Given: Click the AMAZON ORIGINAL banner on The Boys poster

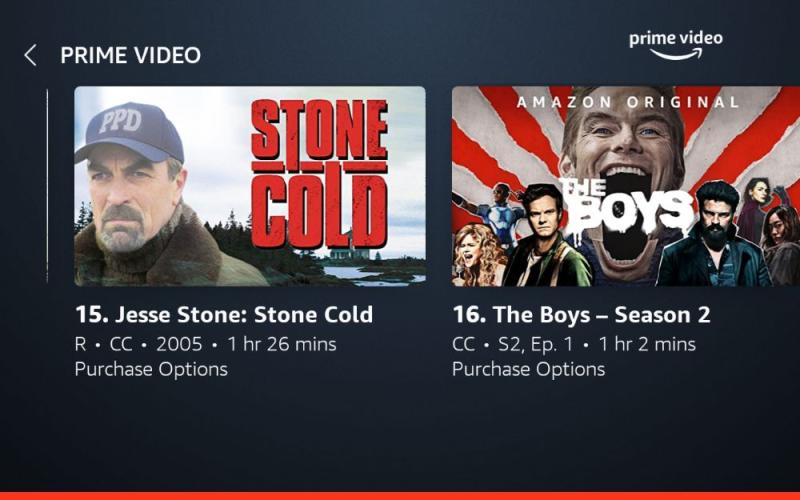Looking at the screenshot, I should pos(628,102).
